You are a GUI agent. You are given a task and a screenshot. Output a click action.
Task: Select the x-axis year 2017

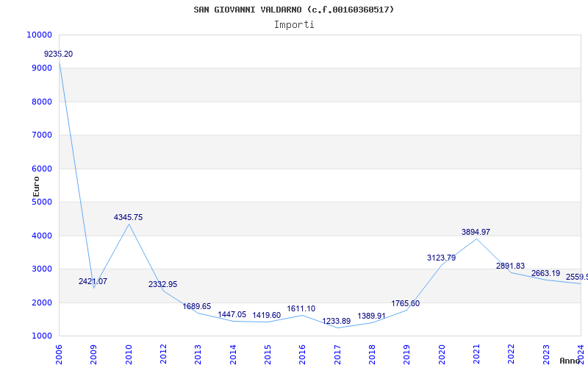[x=337, y=355]
